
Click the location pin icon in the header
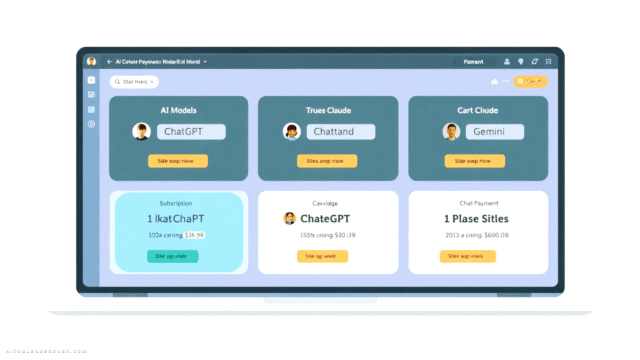coord(521,62)
